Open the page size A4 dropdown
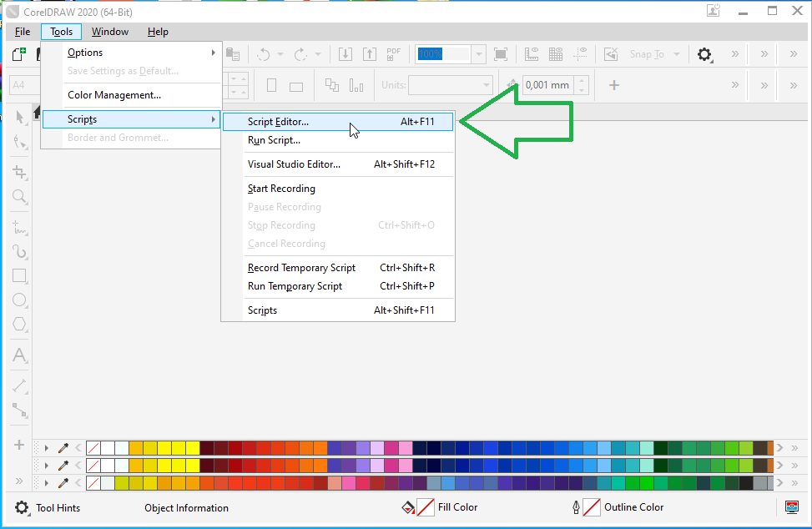Image resolution: width=812 pixels, height=529 pixels. (24, 85)
